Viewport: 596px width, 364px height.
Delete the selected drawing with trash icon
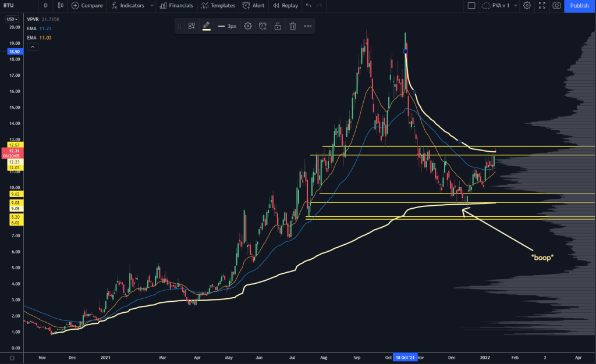pyautogui.click(x=293, y=26)
